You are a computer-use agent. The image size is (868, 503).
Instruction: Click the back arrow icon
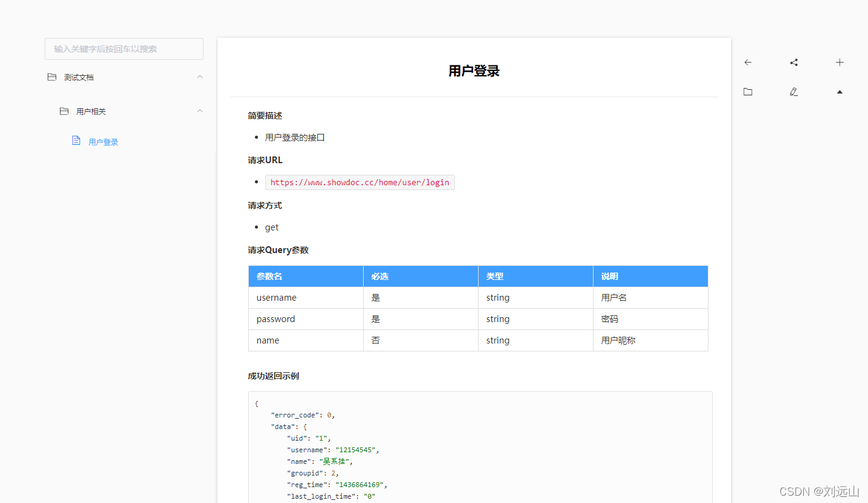pos(748,62)
